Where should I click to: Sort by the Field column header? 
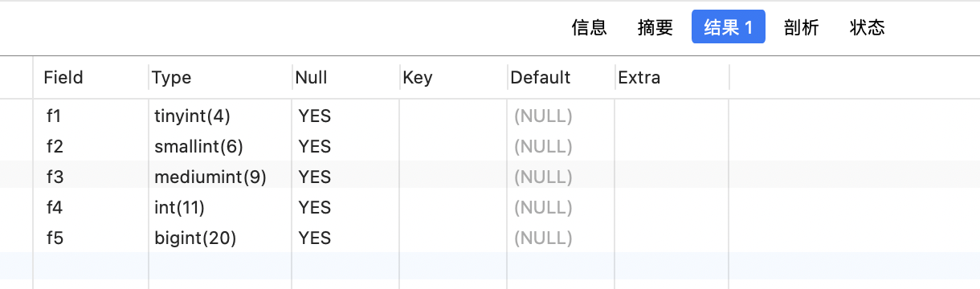point(91,78)
